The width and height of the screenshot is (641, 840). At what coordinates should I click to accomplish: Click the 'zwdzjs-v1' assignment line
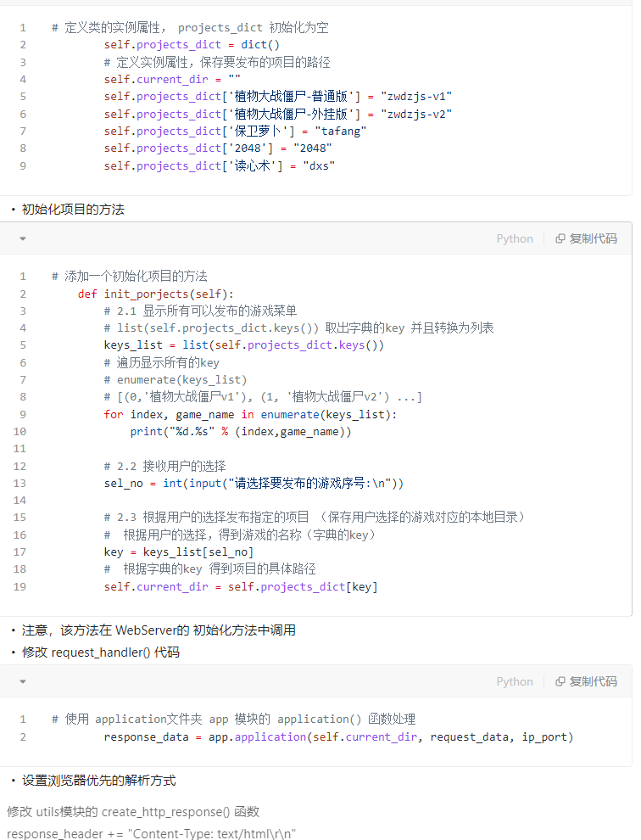click(x=278, y=97)
